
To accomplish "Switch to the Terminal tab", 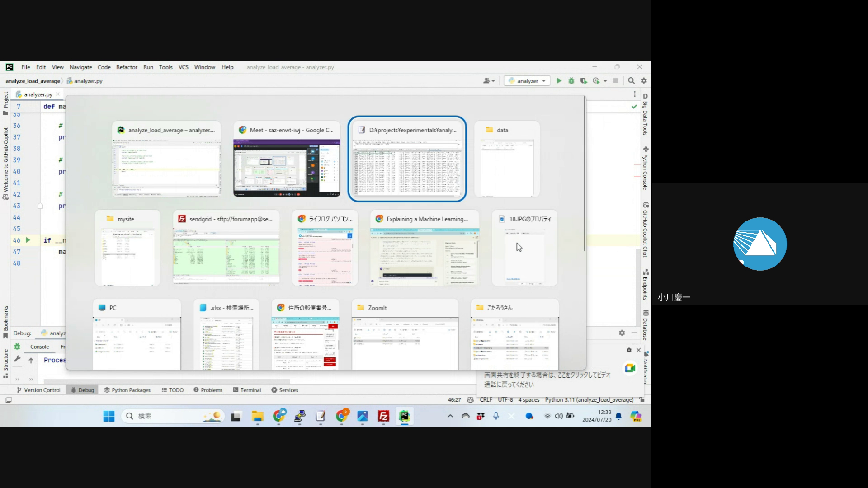I will (x=247, y=390).
